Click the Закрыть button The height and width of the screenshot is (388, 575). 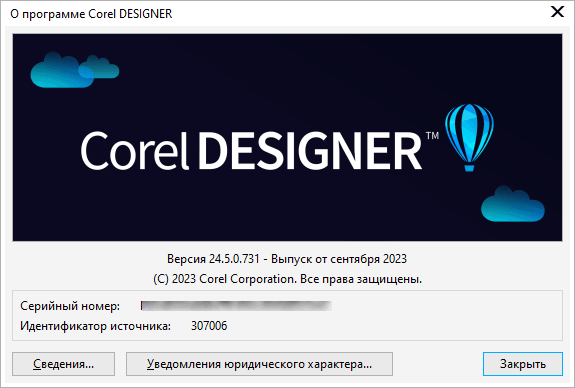click(523, 364)
